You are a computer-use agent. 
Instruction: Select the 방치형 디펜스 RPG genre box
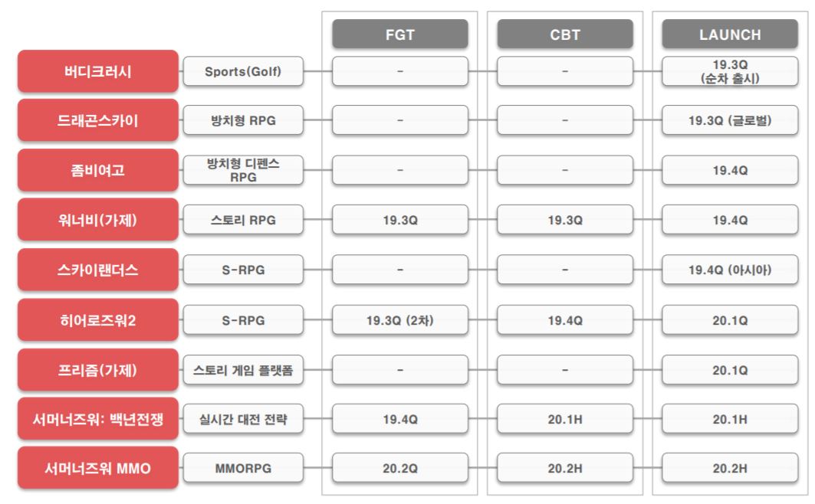(243, 170)
